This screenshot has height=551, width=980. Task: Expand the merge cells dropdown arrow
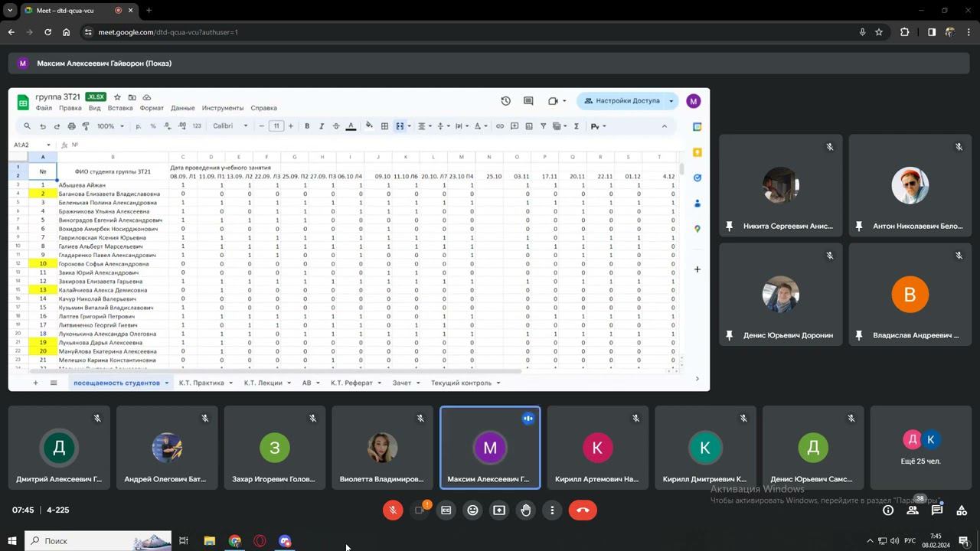click(410, 126)
